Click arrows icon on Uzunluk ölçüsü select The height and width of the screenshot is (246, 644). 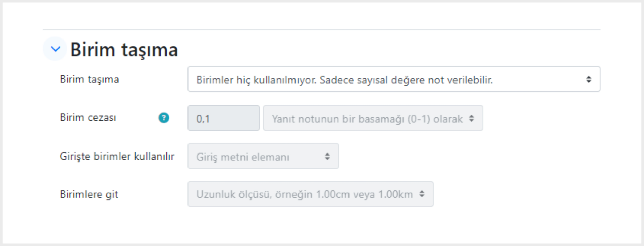[x=422, y=194]
